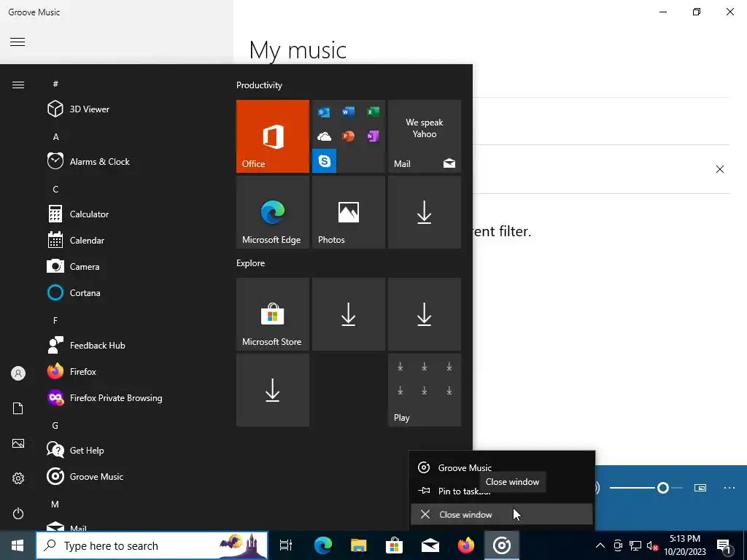747x560 pixels.
Task: Open Microsoft Store from taskbar
Action: tap(395, 545)
